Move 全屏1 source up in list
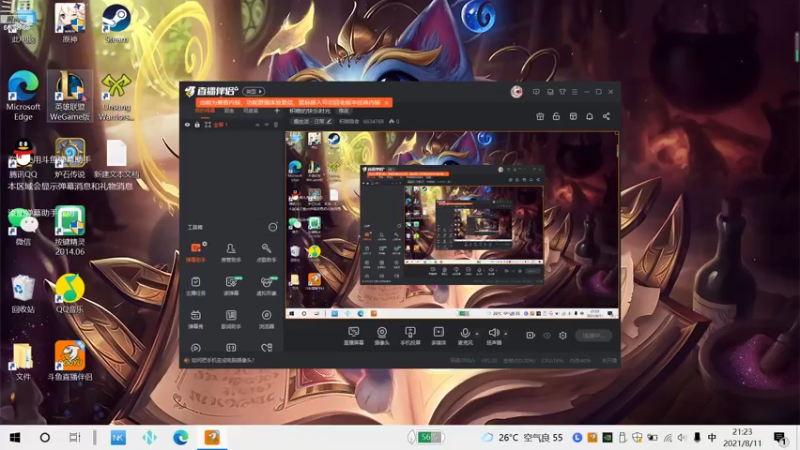This screenshot has height=450, width=800. (x=257, y=124)
